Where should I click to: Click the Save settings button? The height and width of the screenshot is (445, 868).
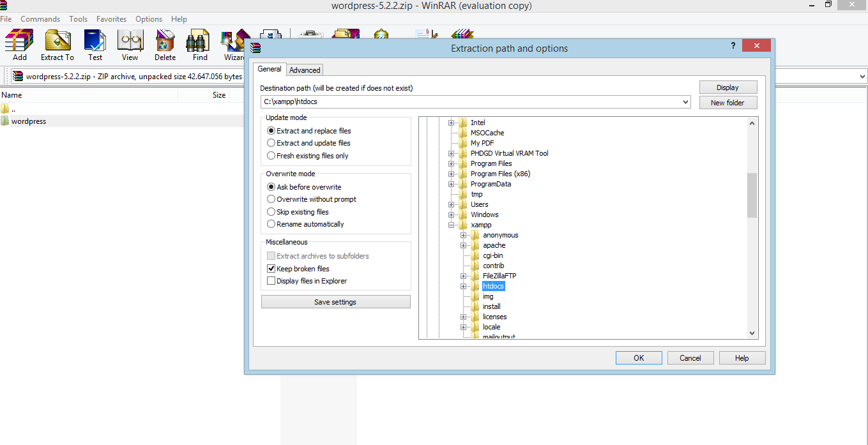335,302
